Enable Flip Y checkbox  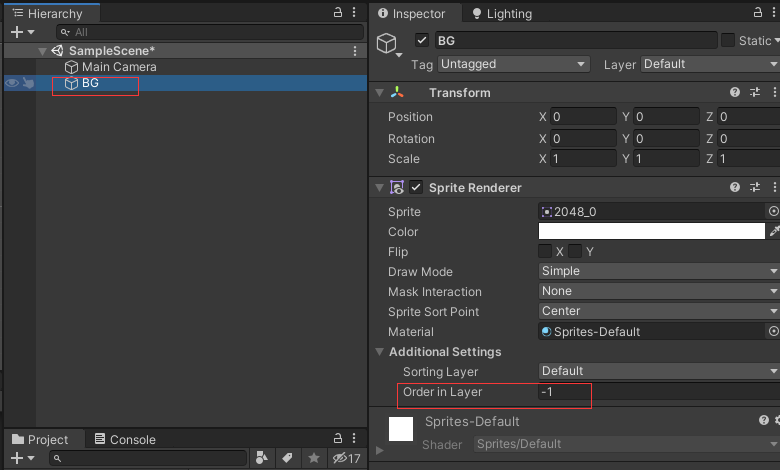(575, 251)
